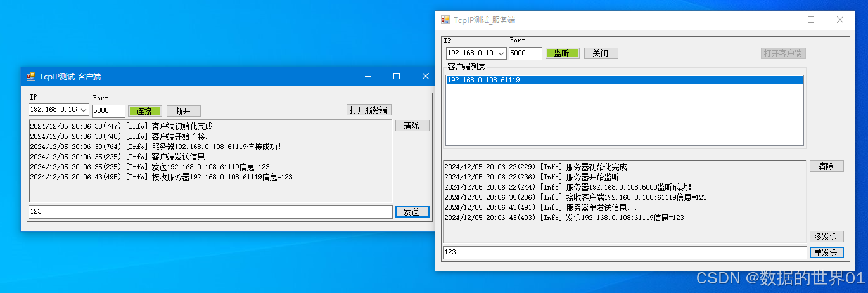Focus the client Port field showing 5000
The image size is (868, 293).
108,111
